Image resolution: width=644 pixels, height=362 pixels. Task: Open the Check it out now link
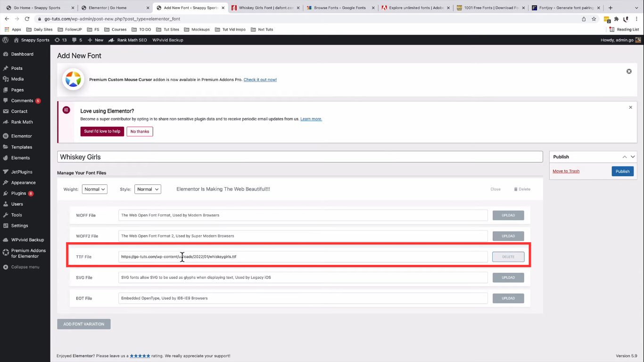pos(260,80)
